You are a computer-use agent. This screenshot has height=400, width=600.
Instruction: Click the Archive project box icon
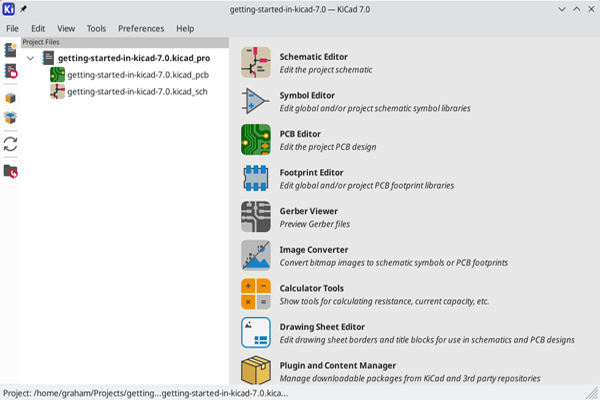[x=11, y=98]
